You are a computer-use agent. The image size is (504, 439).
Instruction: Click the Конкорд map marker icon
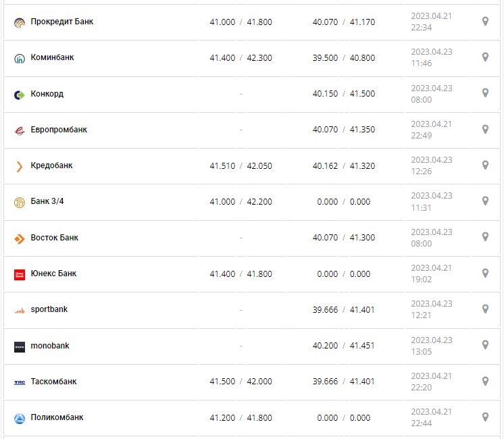pyautogui.click(x=485, y=93)
